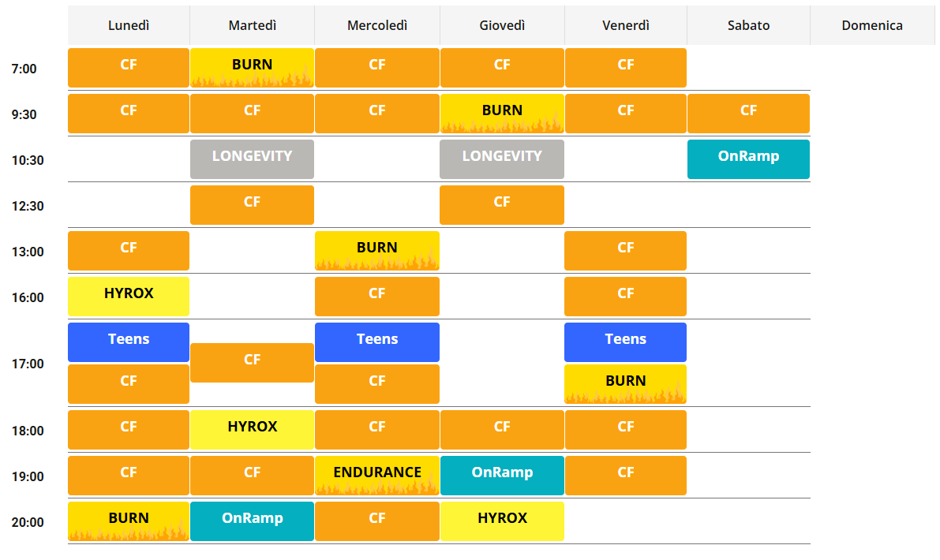This screenshot has width=940, height=560.
Task: Open Friday's 17:00 Teens class
Action: tap(625, 342)
